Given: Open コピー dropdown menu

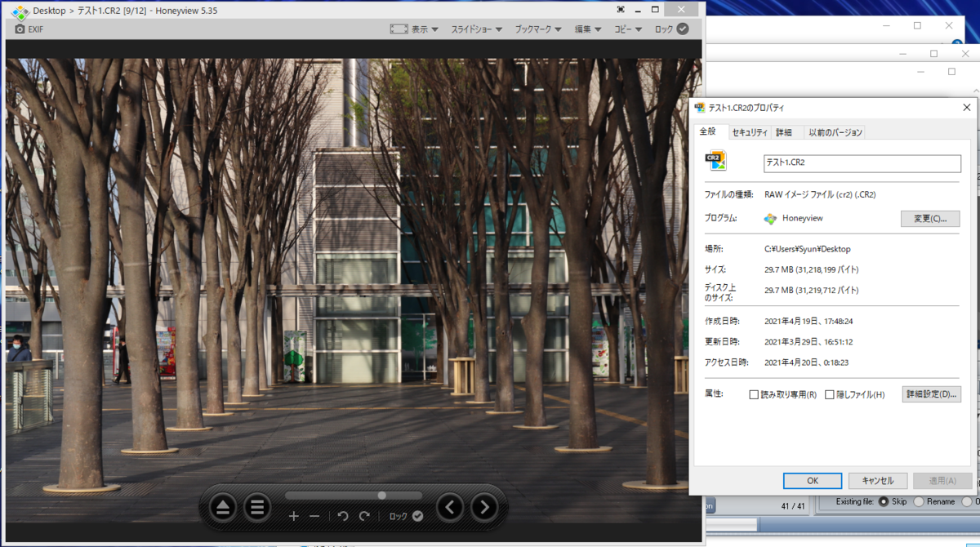Looking at the screenshot, I should [628, 29].
